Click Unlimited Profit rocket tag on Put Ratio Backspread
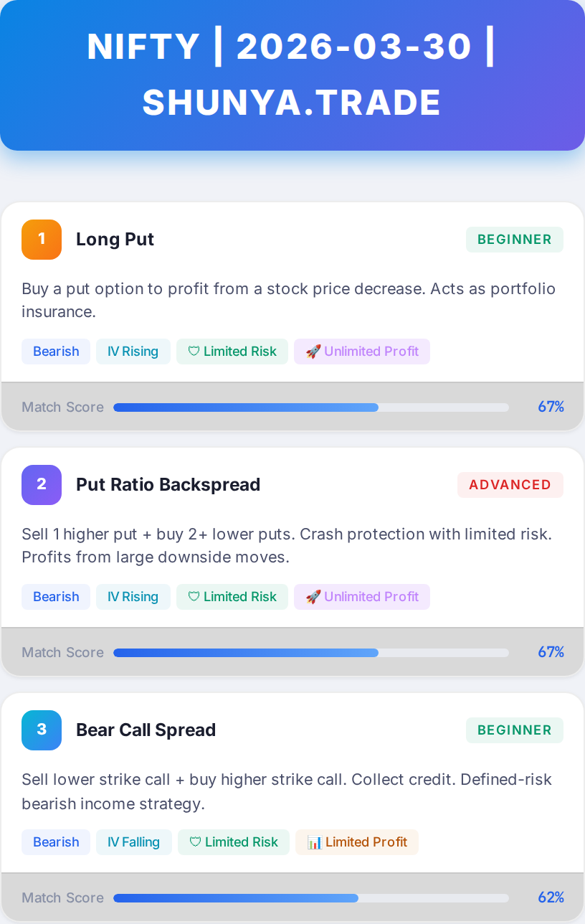The height and width of the screenshot is (924, 585). click(362, 597)
